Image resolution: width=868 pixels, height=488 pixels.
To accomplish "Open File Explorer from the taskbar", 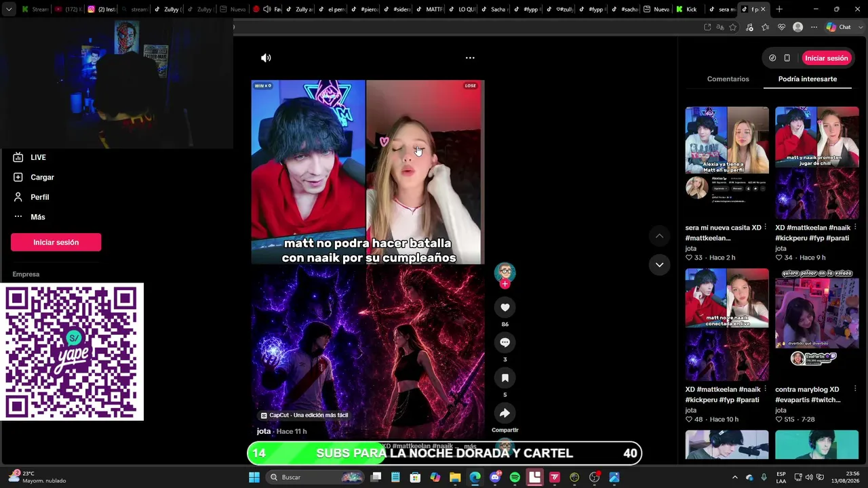I will point(455,477).
